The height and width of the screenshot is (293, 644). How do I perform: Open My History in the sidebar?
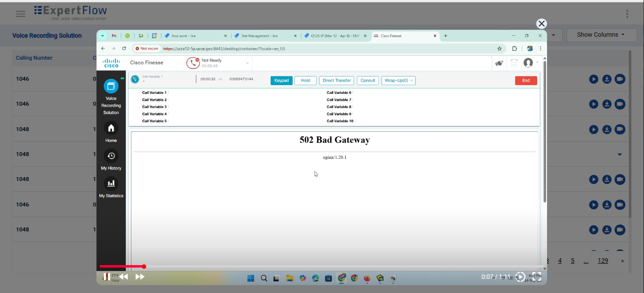pyautogui.click(x=111, y=156)
